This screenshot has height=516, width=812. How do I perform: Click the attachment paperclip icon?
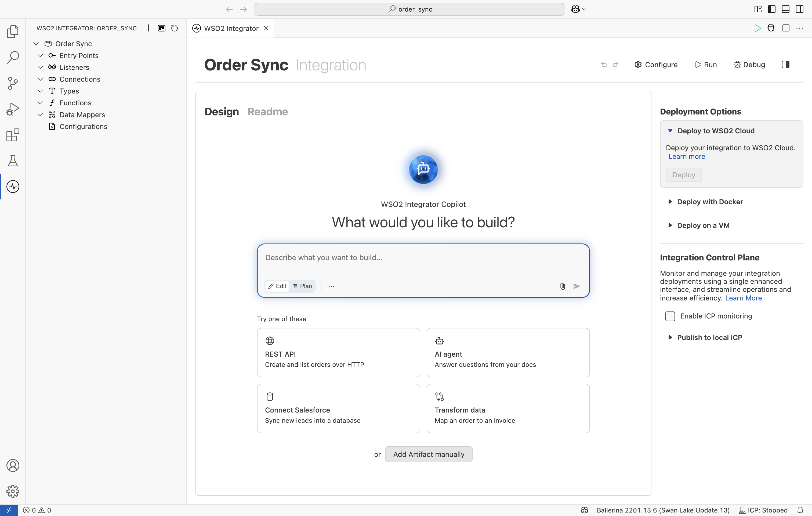click(563, 286)
